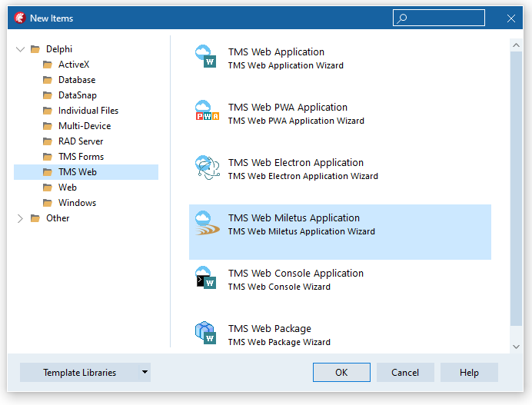The height and width of the screenshot is (405, 532).
Task: Click the TMS Forms folder icon
Action: point(48,157)
